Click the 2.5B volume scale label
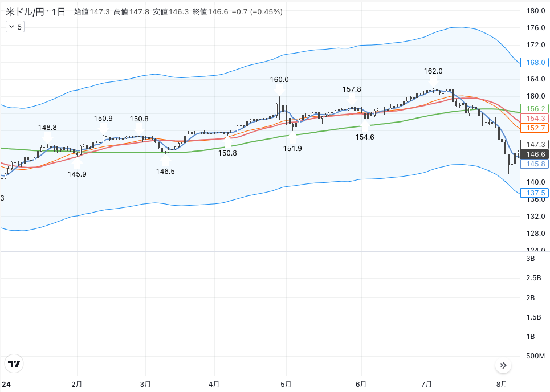 click(533, 278)
